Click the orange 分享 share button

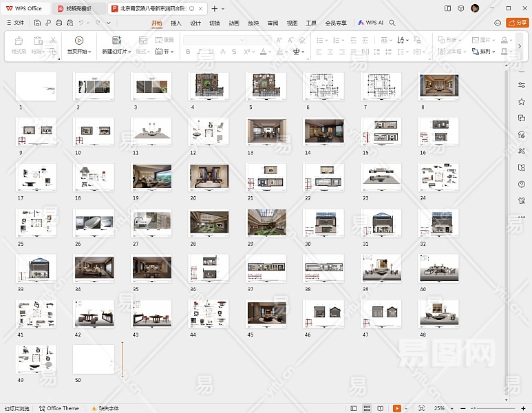tap(517, 23)
